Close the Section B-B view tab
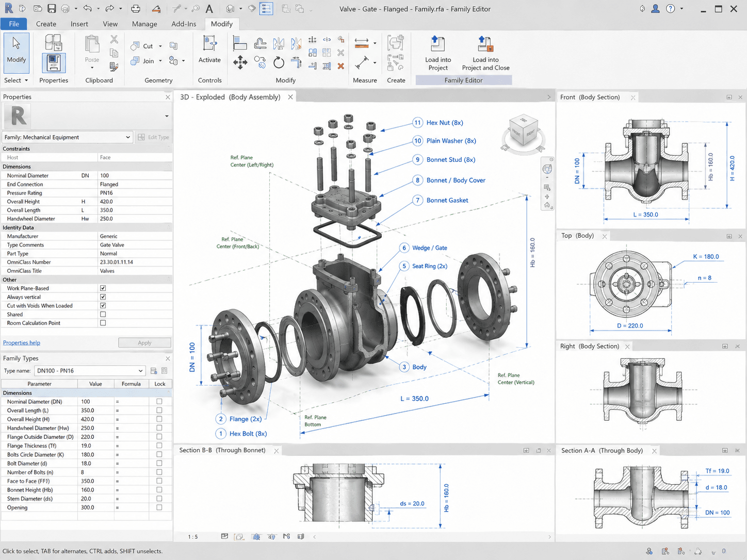 click(277, 451)
